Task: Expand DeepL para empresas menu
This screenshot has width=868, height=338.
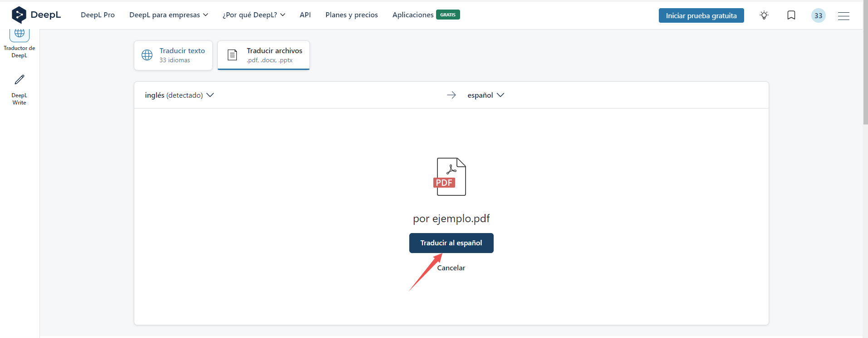Action: (169, 15)
